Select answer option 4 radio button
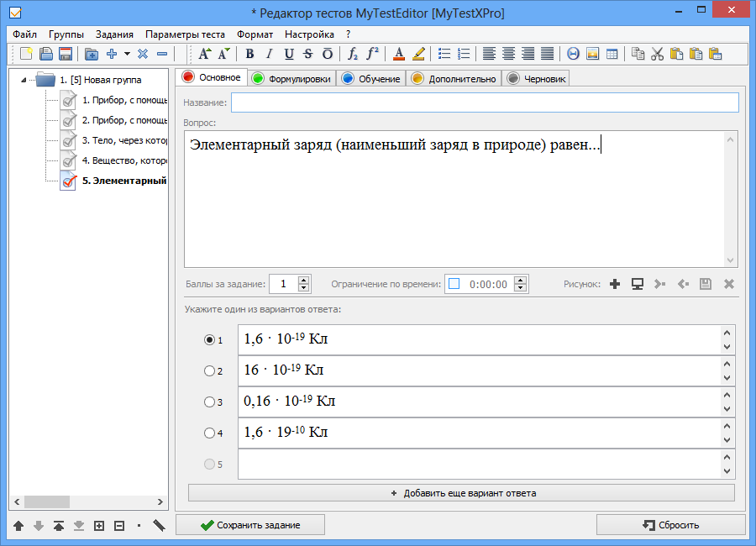This screenshot has height=546, width=756. (209, 433)
